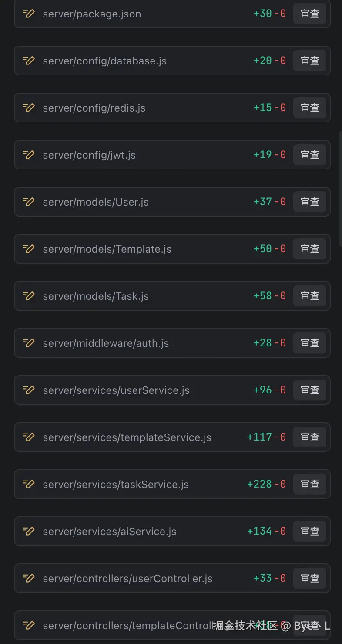Viewport: 342px width, 644px height.
Task: Open the server/config/database.js file name
Action: click(104, 61)
